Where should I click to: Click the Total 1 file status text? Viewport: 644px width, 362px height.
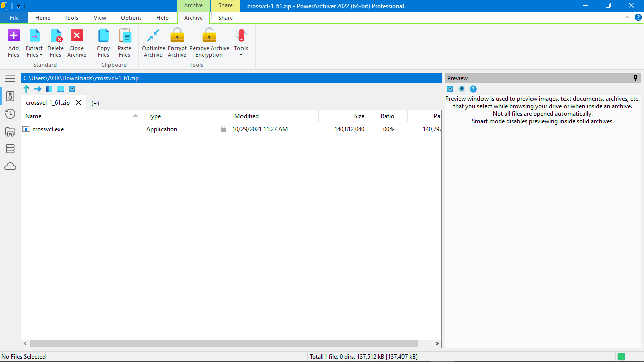(x=364, y=357)
